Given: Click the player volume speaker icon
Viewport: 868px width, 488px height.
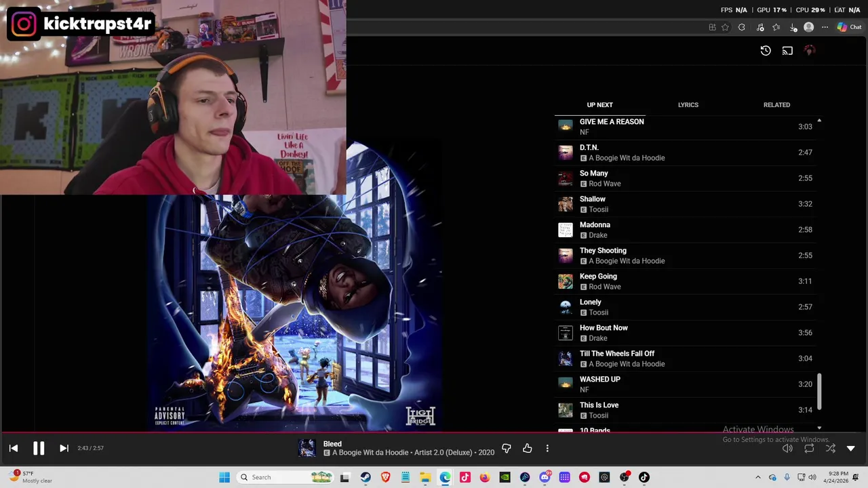Looking at the screenshot, I should (x=787, y=448).
